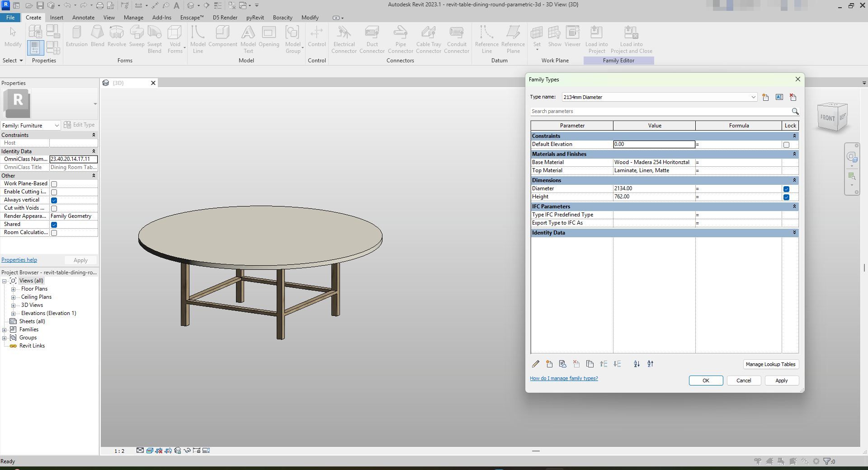
Task: Create new family type icon
Action: click(765, 97)
